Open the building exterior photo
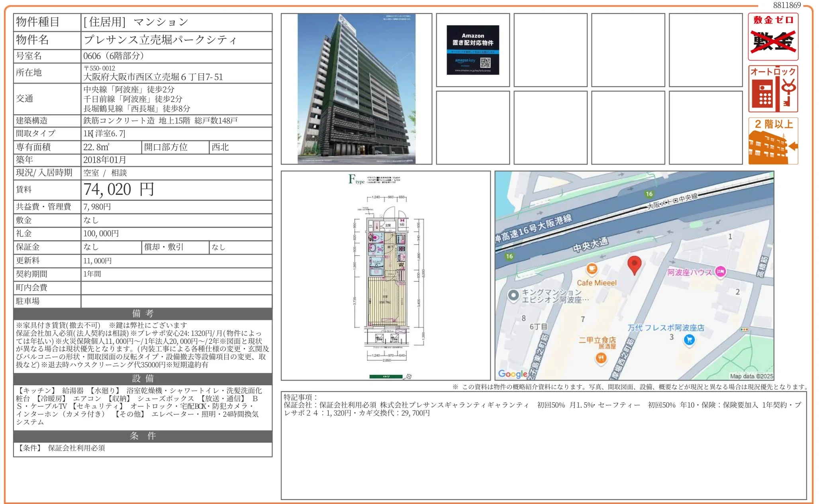Image resolution: width=819 pixels, height=504 pixels. tap(356, 89)
